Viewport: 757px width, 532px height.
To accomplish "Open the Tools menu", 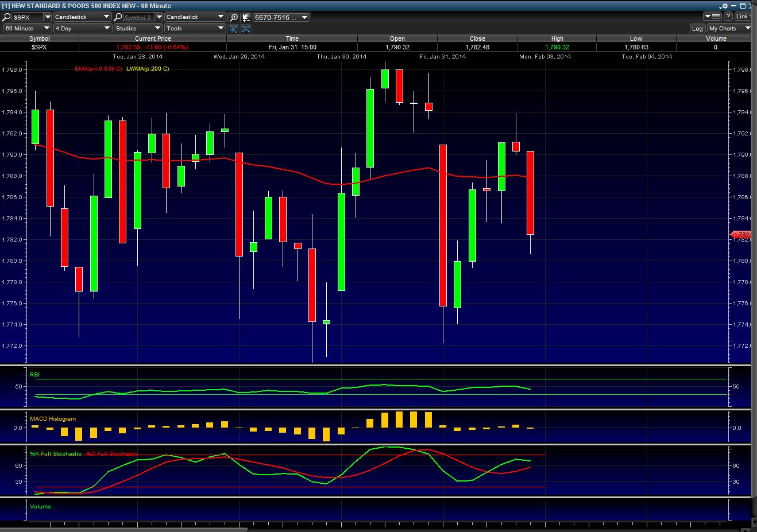I will point(195,28).
